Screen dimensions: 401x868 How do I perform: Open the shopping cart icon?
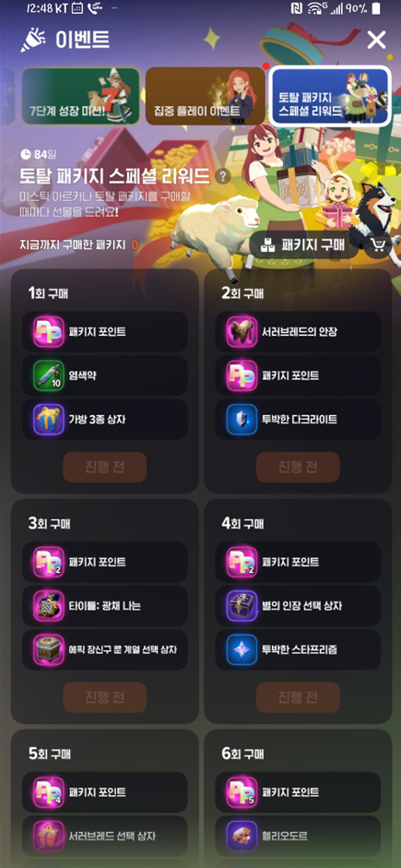click(380, 244)
